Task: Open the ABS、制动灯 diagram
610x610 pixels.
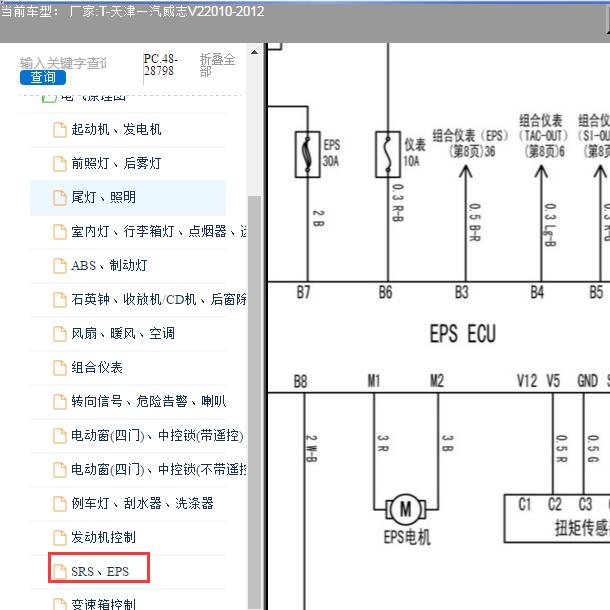Action: 109,265
